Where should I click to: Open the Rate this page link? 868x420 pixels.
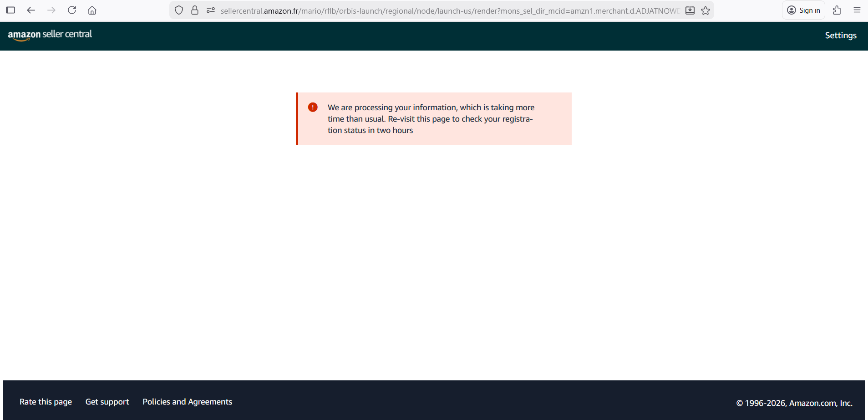(46, 402)
